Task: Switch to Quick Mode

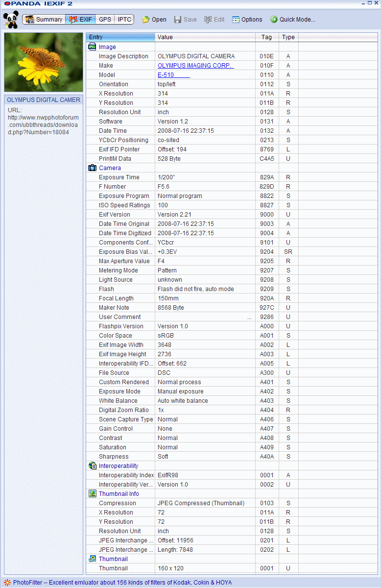Action: coord(292,20)
